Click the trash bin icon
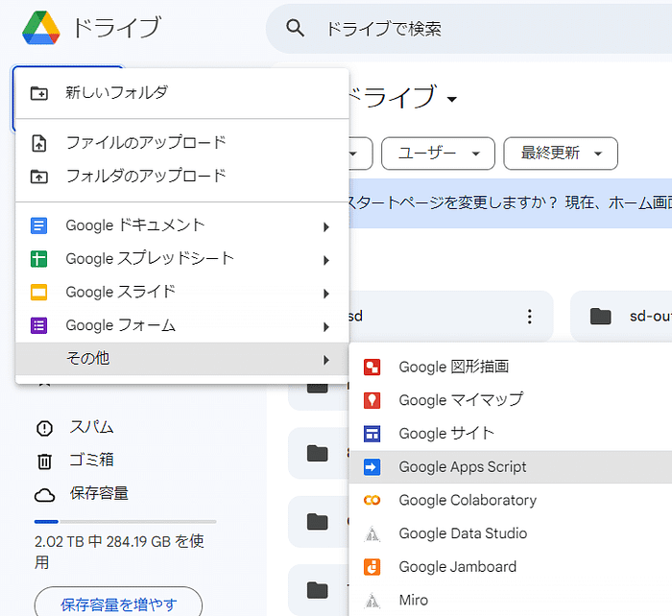 point(44,462)
